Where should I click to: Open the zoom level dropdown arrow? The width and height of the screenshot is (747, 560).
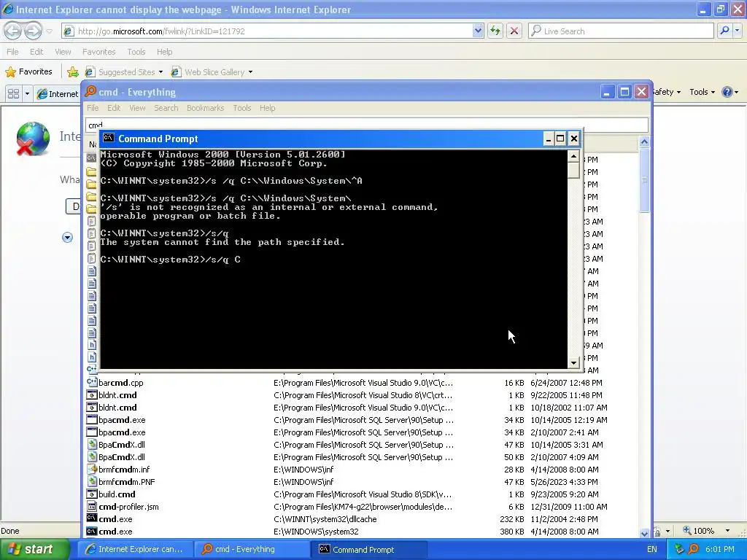point(727,531)
